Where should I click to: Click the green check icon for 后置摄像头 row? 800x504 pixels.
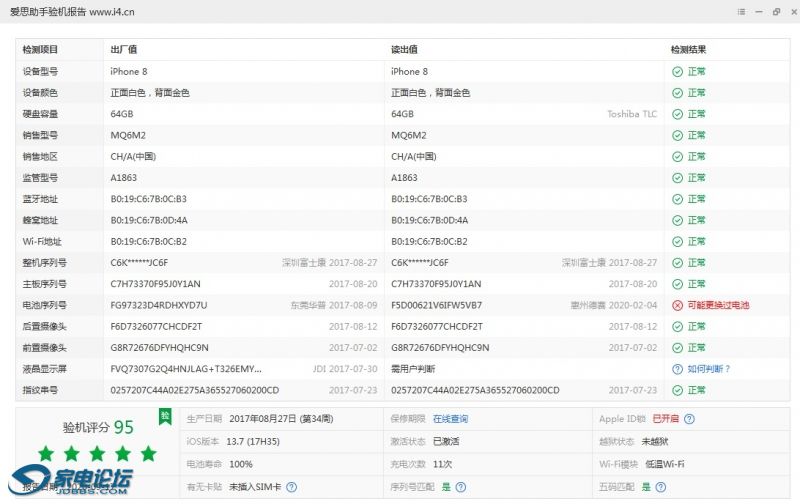click(x=677, y=327)
